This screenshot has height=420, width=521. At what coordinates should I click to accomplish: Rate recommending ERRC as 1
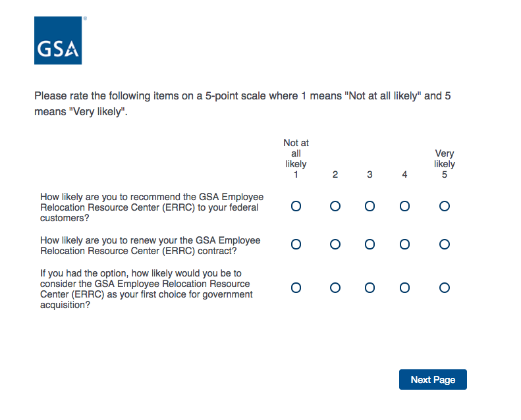(x=296, y=206)
